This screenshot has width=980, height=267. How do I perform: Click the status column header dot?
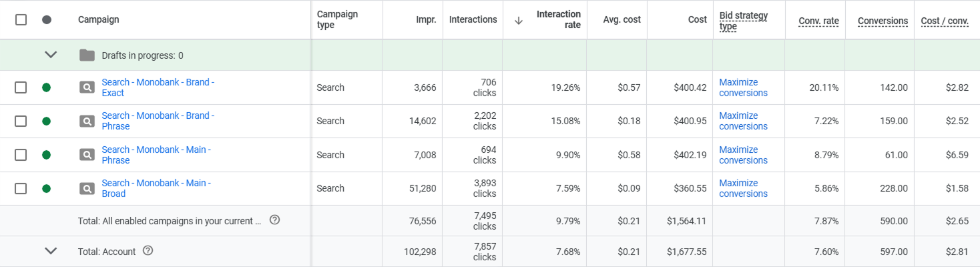(x=46, y=19)
